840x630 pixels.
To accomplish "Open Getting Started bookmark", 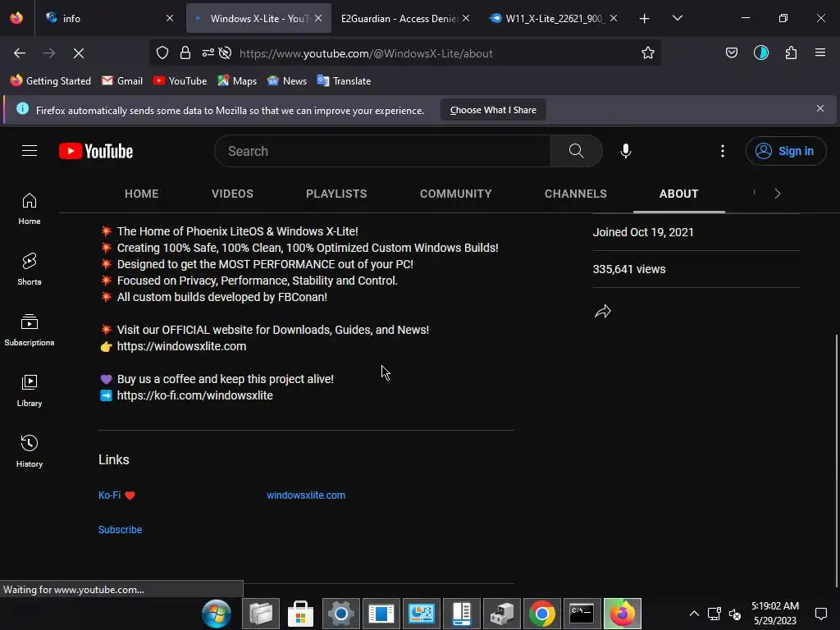I will 51,81.
